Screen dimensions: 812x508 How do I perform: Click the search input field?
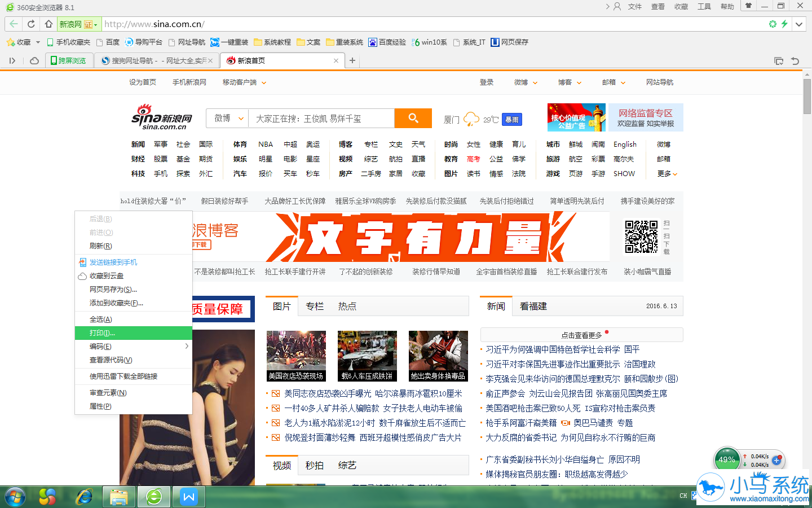(x=321, y=119)
